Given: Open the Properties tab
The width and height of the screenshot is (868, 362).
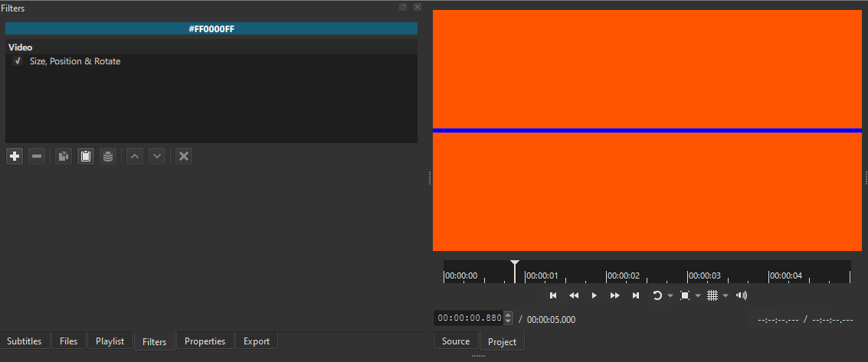Looking at the screenshot, I should (205, 341).
